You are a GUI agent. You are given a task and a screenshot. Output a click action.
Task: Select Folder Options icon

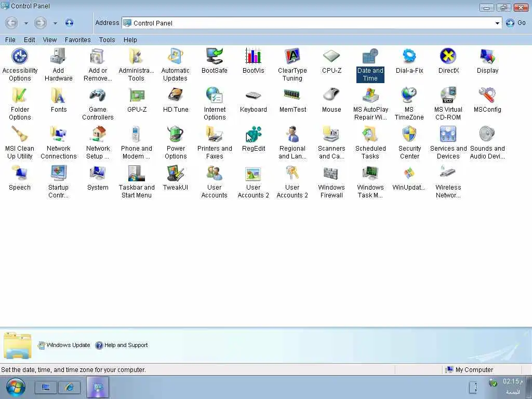point(20,96)
